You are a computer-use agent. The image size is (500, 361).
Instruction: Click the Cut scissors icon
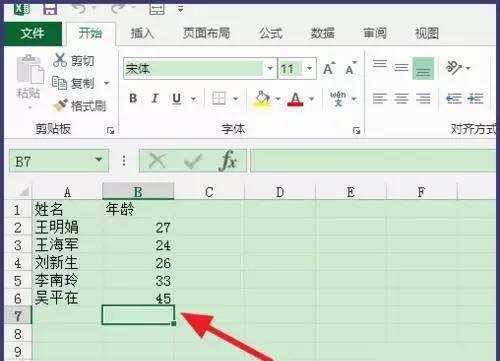pyautogui.click(x=60, y=60)
